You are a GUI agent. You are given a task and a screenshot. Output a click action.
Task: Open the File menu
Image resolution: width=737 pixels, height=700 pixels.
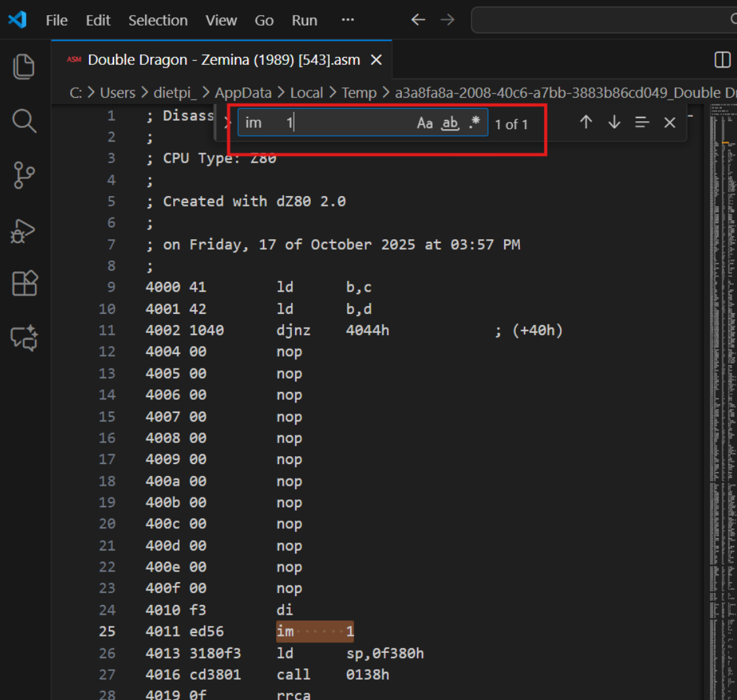[x=56, y=20]
